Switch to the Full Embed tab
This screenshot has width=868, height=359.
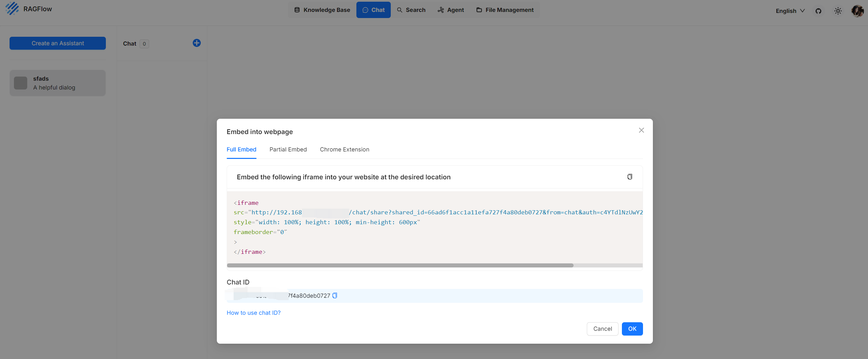[x=241, y=149]
